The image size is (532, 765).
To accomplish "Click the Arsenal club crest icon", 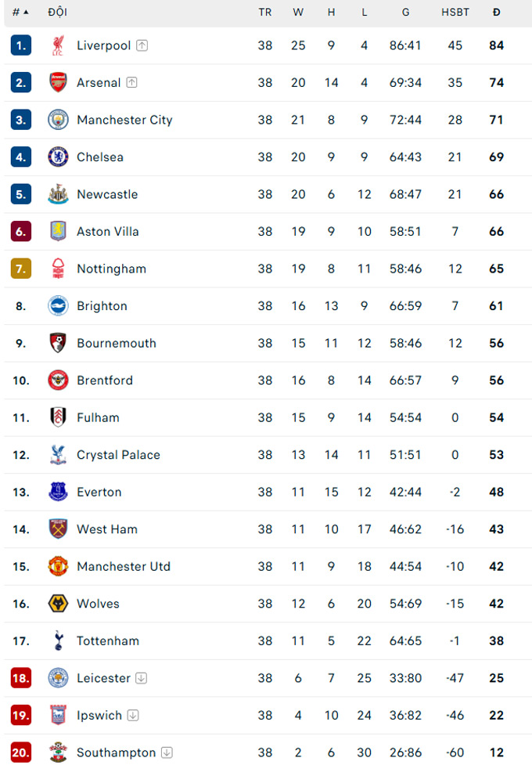I will 58,82.
